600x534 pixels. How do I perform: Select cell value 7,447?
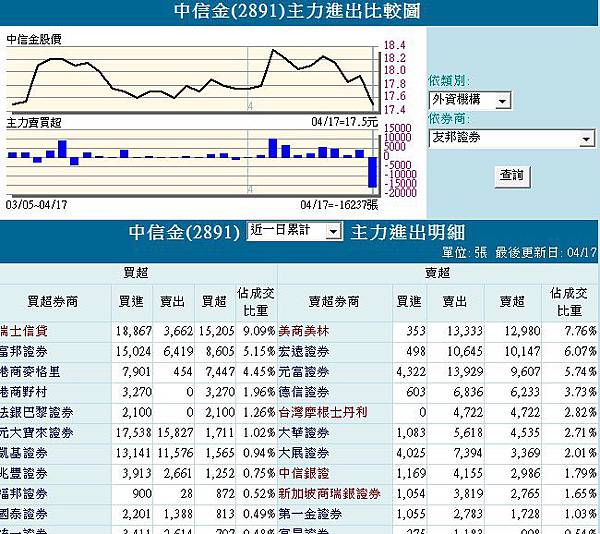[220, 372]
